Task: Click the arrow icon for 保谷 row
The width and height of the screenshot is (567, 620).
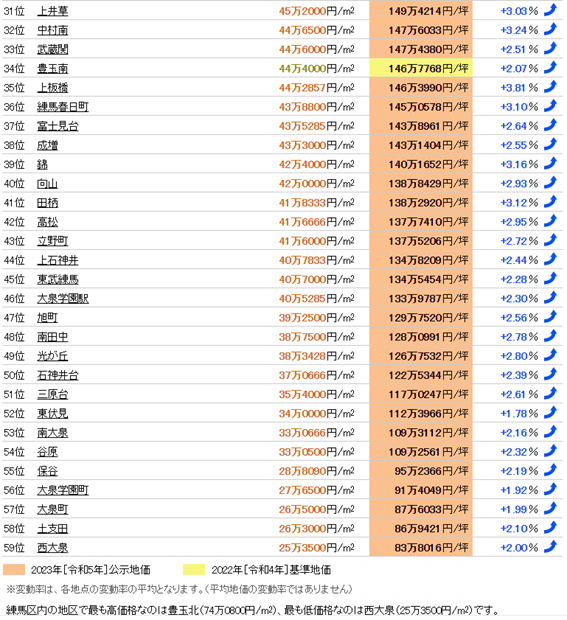Action: (550, 470)
